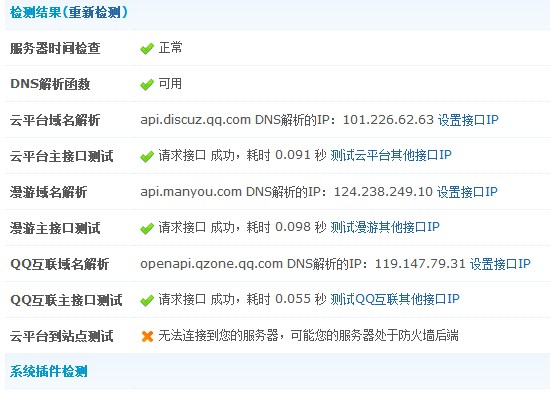Select the 漫游域名解析 label
The image size is (550, 397).
click(48, 192)
